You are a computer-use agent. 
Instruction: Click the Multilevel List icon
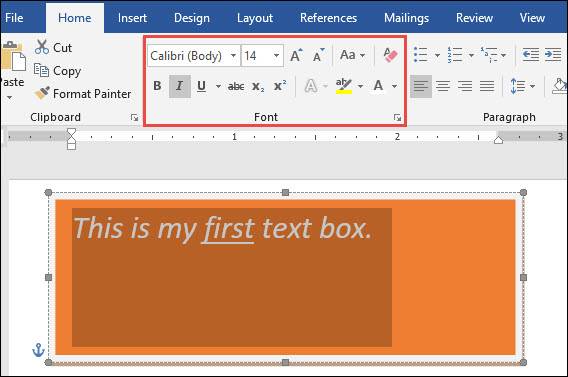pyautogui.click(x=489, y=55)
